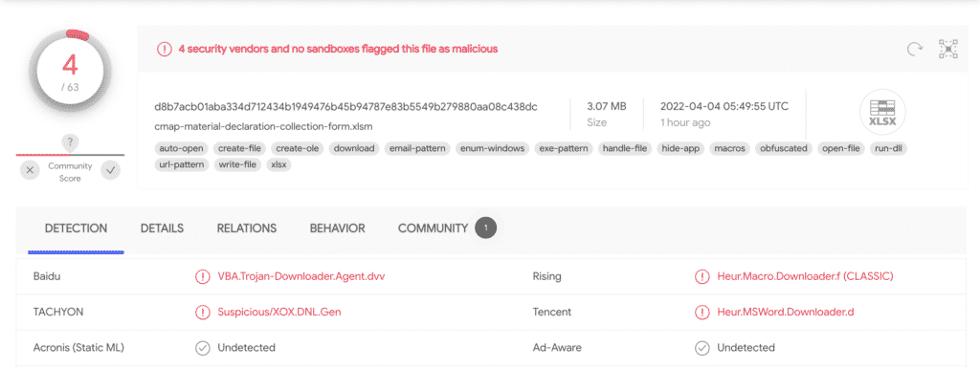Click alert icon beside Heur.Macro.Downloader.f
980x369 pixels.
pyautogui.click(x=702, y=276)
